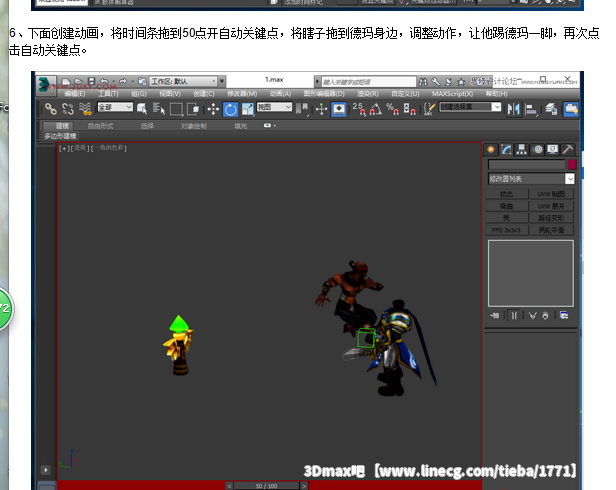
Task: Open the 创建选择集 named selection dropdown
Action: pyautogui.click(x=470, y=107)
